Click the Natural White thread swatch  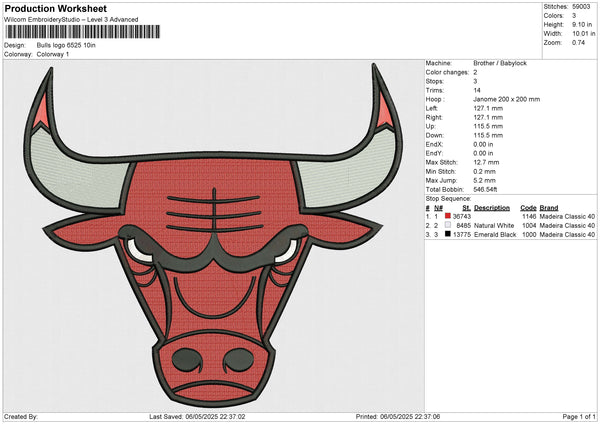(448, 225)
